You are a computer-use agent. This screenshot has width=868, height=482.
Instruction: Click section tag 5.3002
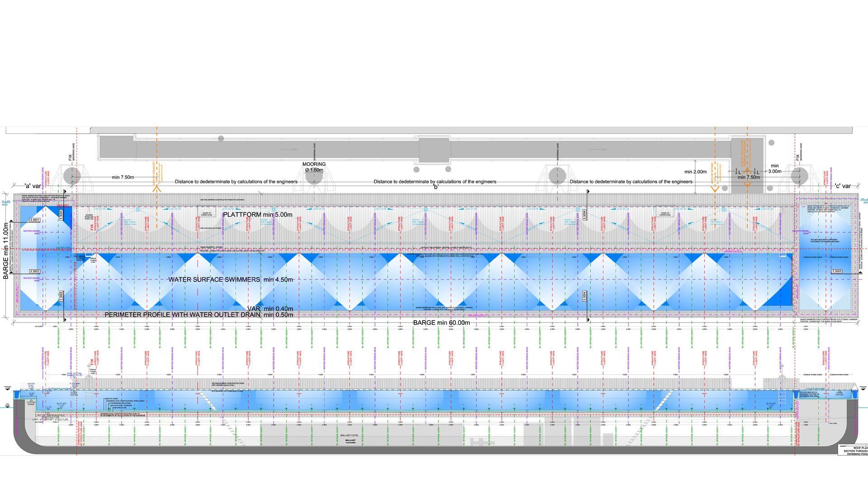coord(35,271)
